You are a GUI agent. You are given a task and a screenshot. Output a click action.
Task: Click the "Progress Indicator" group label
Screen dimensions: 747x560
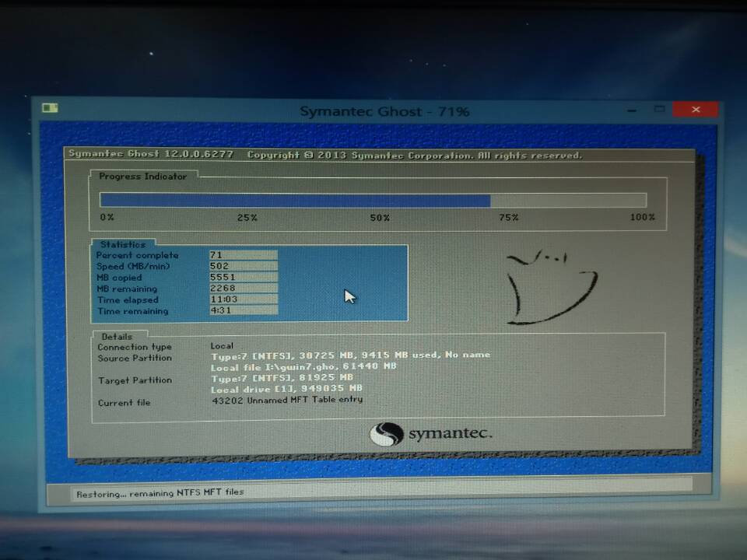point(143,177)
